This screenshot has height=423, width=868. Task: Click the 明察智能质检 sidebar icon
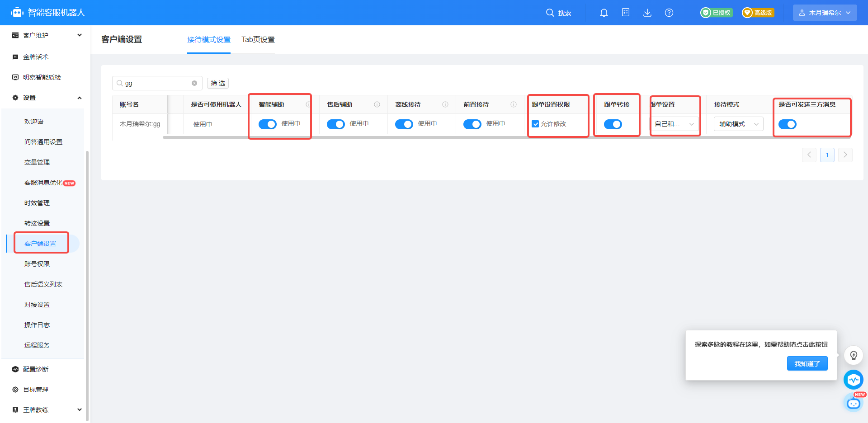click(x=15, y=77)
